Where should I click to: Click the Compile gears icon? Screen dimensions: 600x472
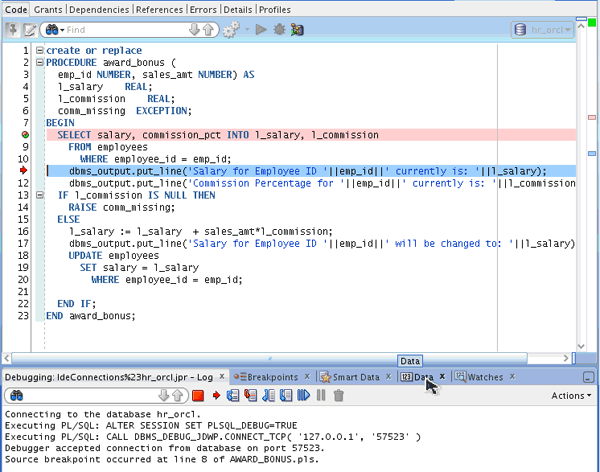[233, 30]
